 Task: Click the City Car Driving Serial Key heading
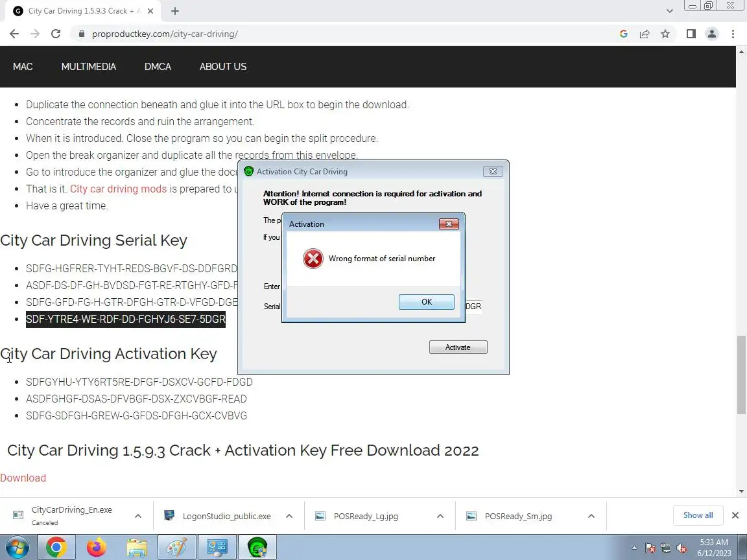[x=93, y=240]
